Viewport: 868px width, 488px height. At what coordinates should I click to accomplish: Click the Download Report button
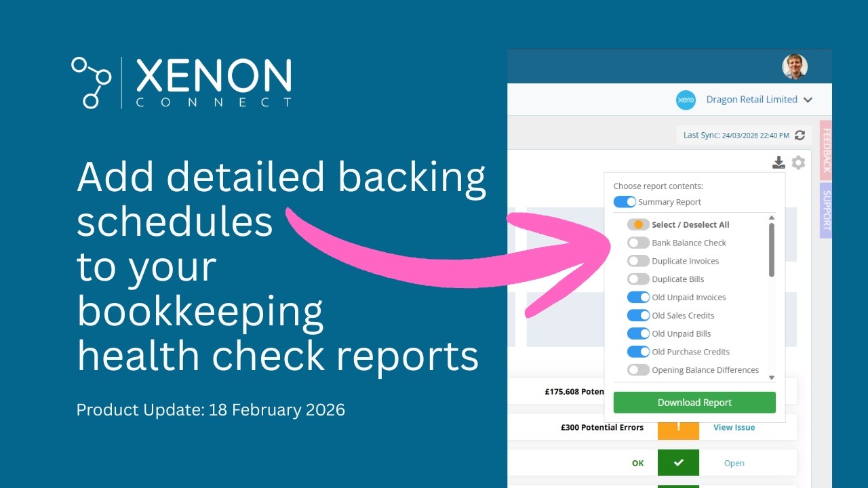(694, 403)
